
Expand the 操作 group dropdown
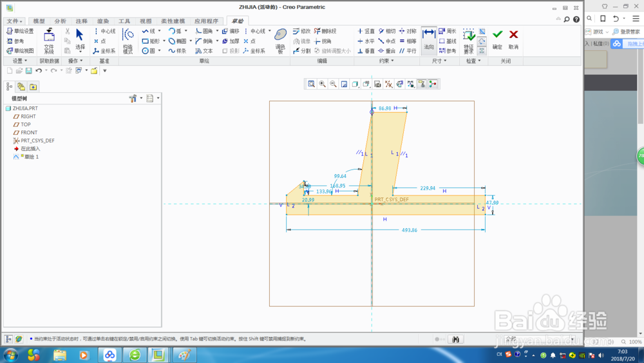click(75, 61)
